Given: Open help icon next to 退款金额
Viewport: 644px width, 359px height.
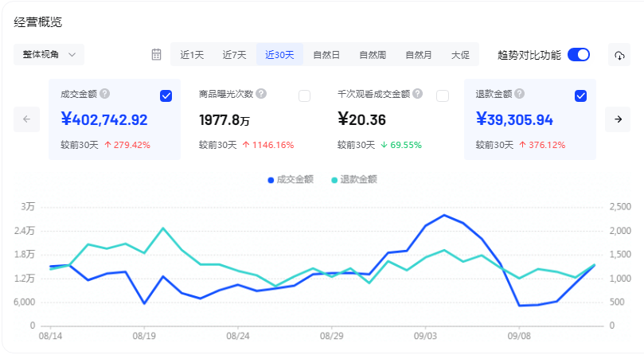Looking at the screenshot, I should click(x=520, y=94).
